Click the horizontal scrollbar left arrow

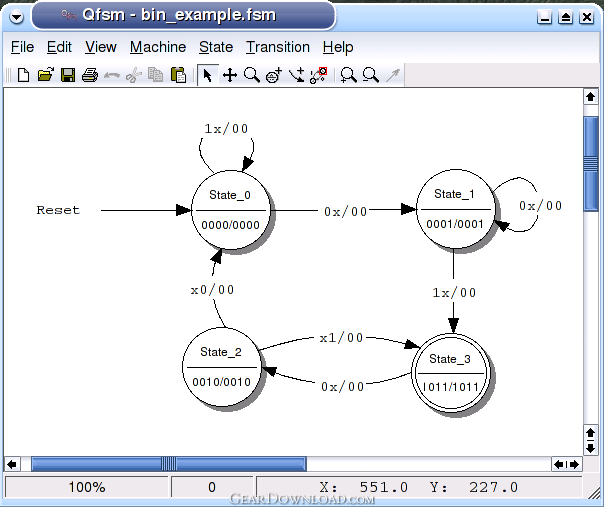[12, 464]
